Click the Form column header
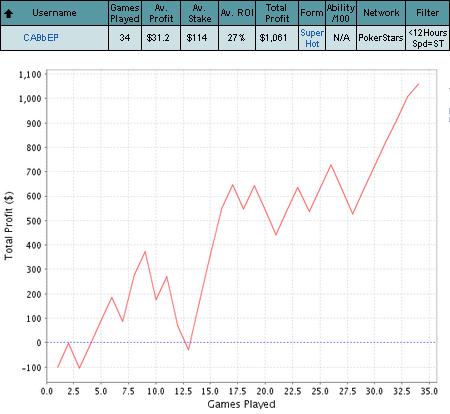This screenshot has height=414, width=450. 312,13
